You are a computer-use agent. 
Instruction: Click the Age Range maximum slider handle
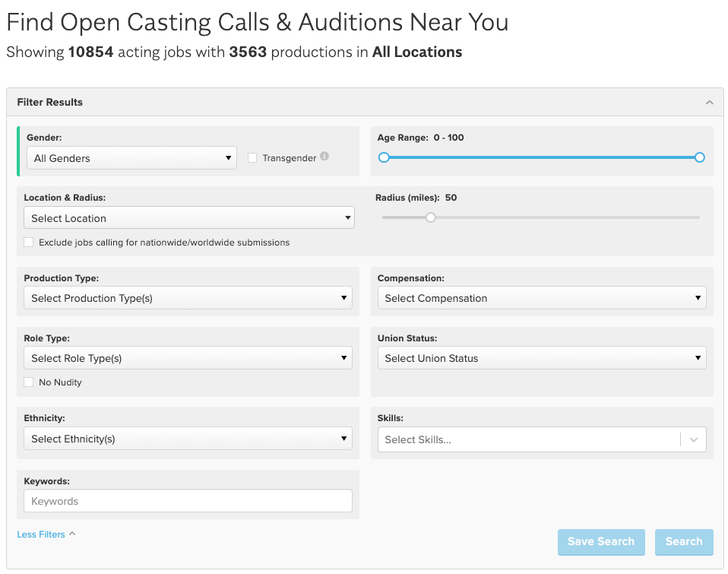pos(699,157)
